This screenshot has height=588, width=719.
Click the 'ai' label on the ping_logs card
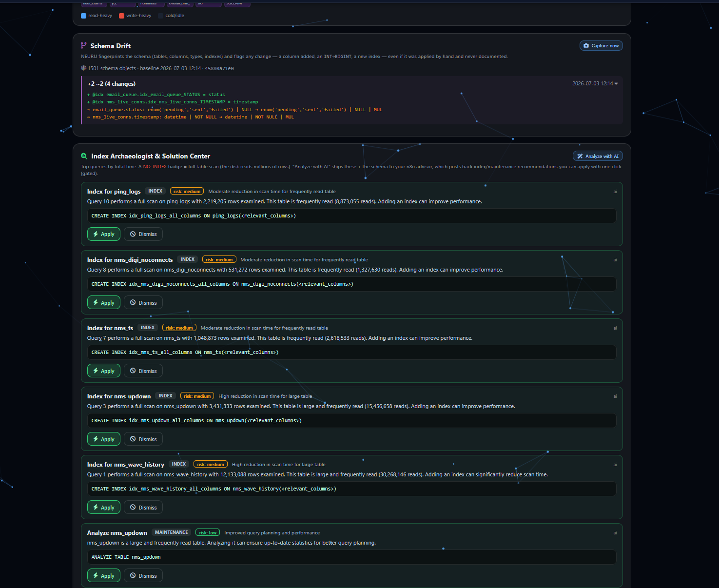tap(615, 192)
